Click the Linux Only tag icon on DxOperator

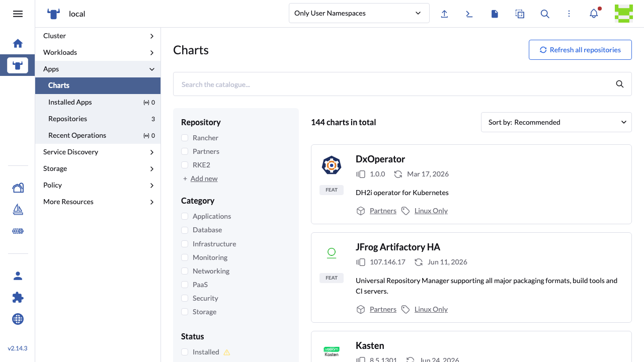tap(406, 211)
